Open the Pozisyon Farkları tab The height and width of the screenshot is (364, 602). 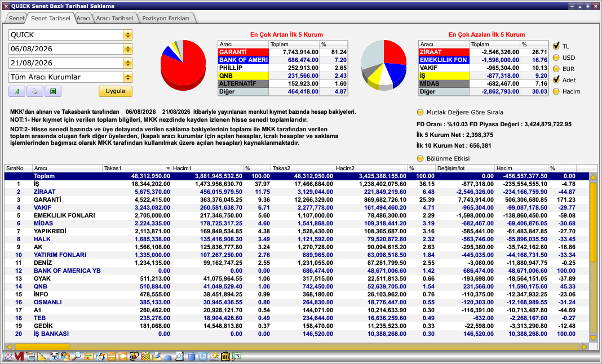[166, 18]
